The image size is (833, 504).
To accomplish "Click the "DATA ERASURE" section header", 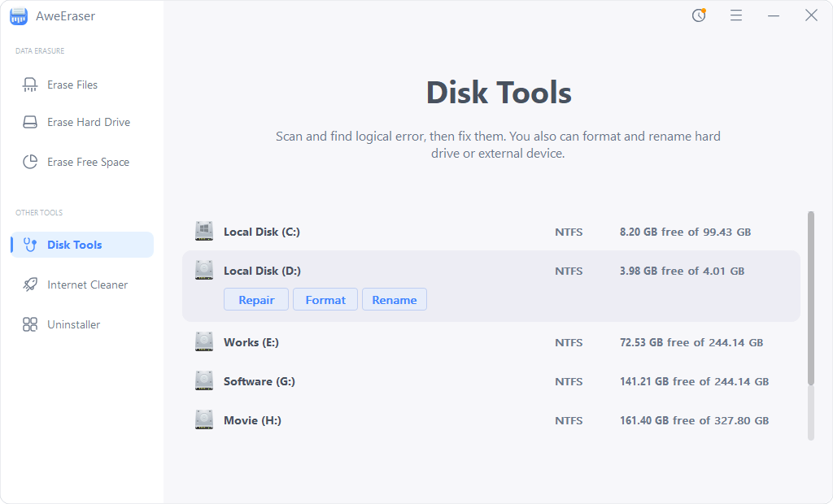I will coord(40,51).
